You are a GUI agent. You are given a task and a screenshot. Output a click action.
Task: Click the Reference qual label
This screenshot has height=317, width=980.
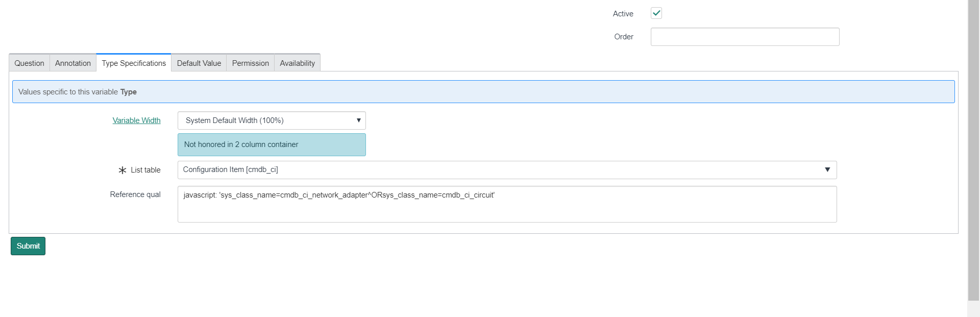coord(135,194)
